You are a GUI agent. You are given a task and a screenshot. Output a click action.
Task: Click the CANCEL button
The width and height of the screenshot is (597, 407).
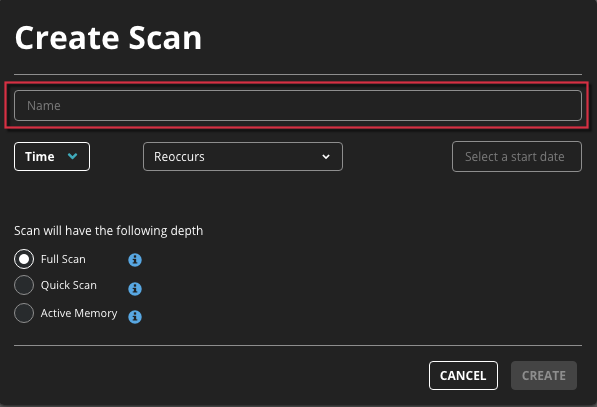pos(463,375)
